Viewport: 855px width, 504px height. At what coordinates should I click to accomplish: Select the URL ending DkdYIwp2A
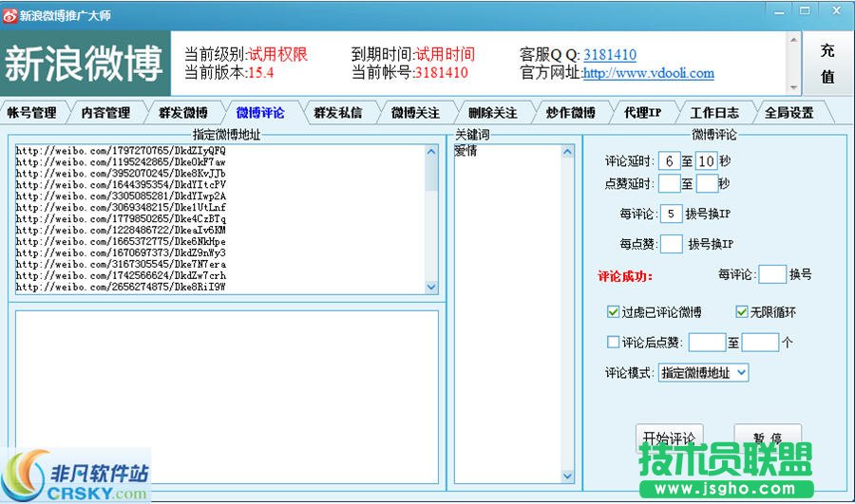[121, 196]
